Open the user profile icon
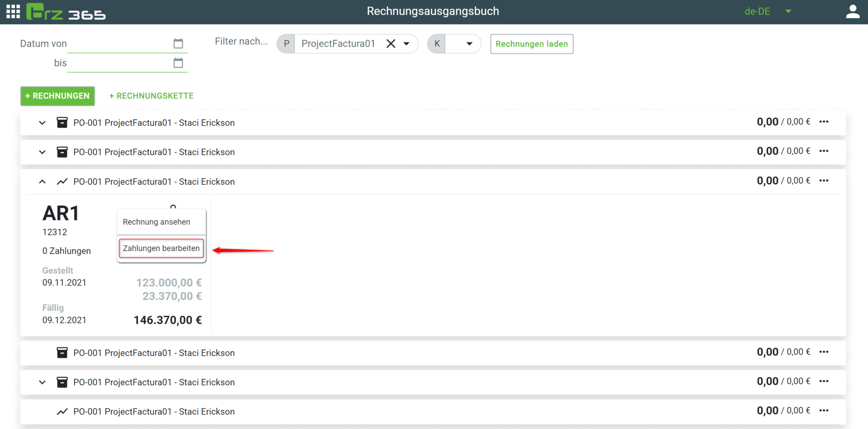 tap(853, 12)
